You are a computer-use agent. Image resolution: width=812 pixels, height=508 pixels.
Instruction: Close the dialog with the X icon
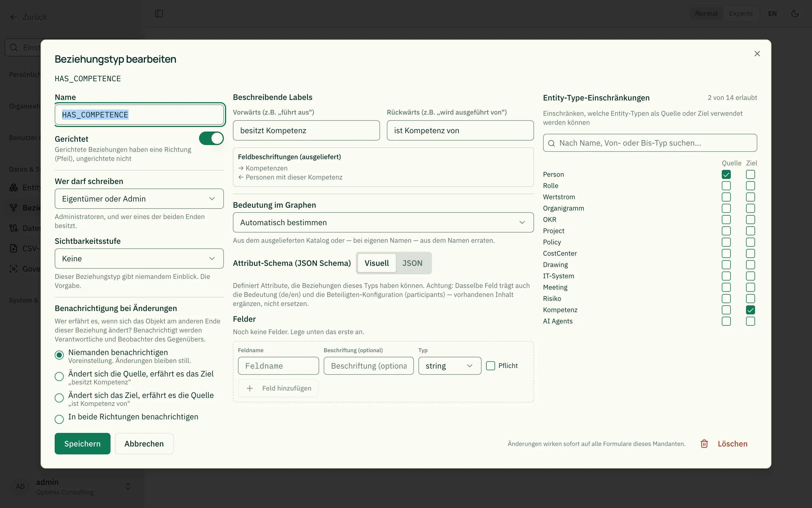[757, 54]
